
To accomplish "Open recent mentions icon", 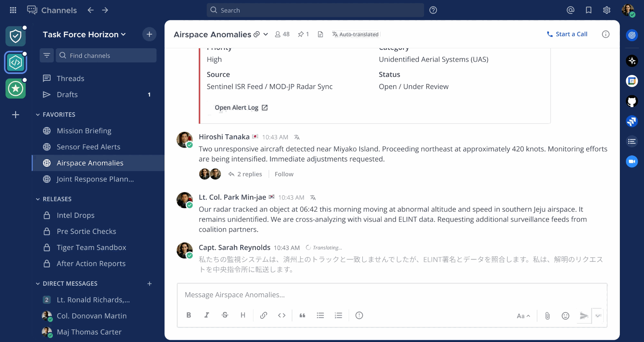I will click(570, 10).
